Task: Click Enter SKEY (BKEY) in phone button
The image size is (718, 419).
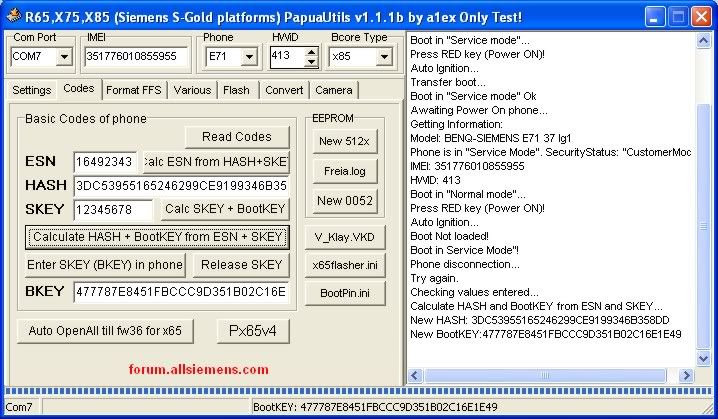Action: pos(105,265)
